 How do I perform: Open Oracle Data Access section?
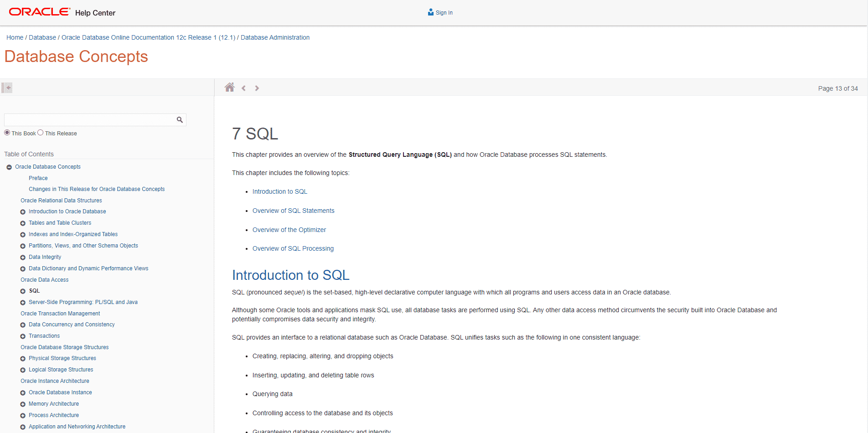point(45,280)
